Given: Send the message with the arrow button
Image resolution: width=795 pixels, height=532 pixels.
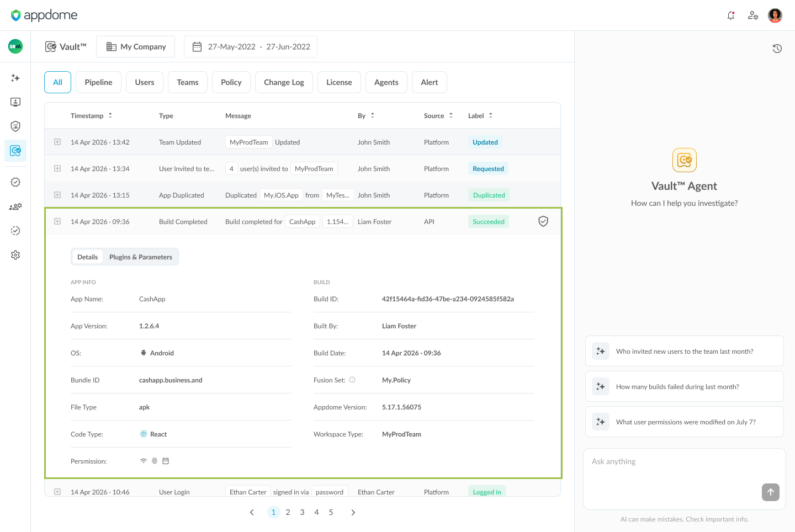Looking at the screenshot, I should pos(771,492).
